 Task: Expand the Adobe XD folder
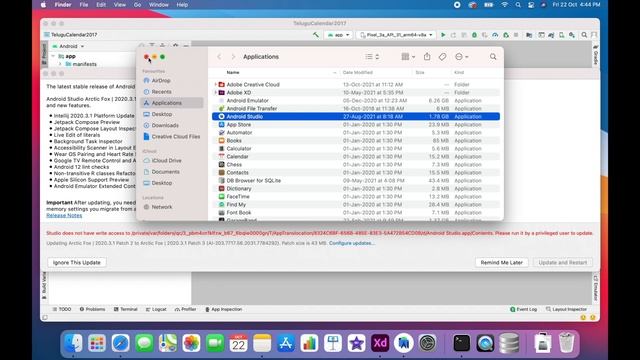[216, 93]
